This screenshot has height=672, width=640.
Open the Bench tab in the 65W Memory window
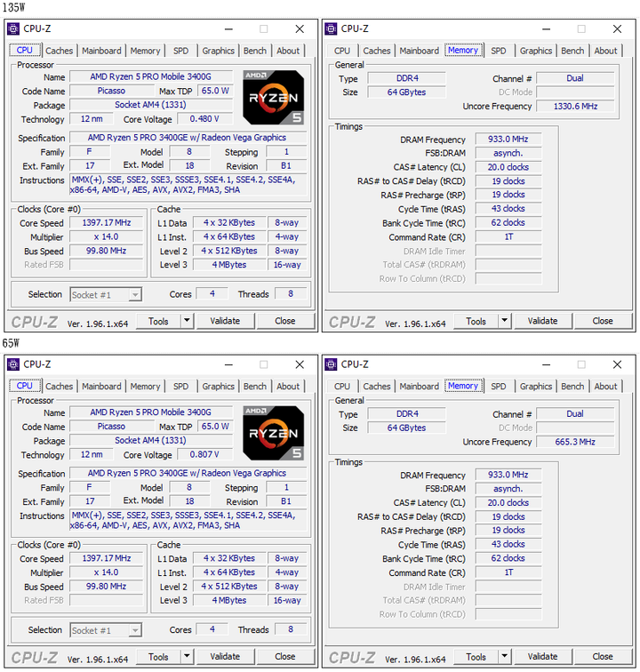pos(572,386)
